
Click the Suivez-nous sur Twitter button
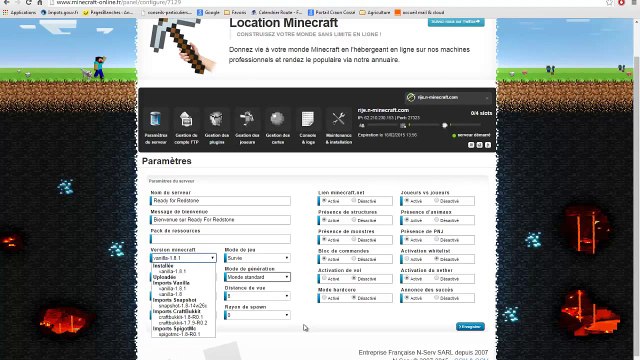tap(456, 22)
